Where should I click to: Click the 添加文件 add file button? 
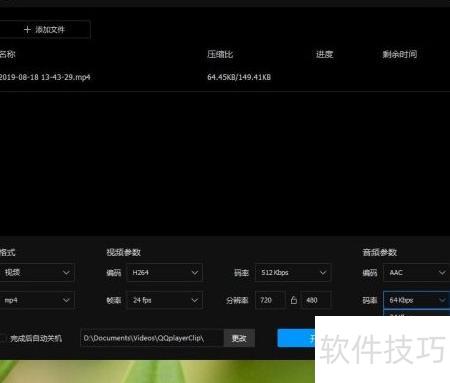click(45, 30)
